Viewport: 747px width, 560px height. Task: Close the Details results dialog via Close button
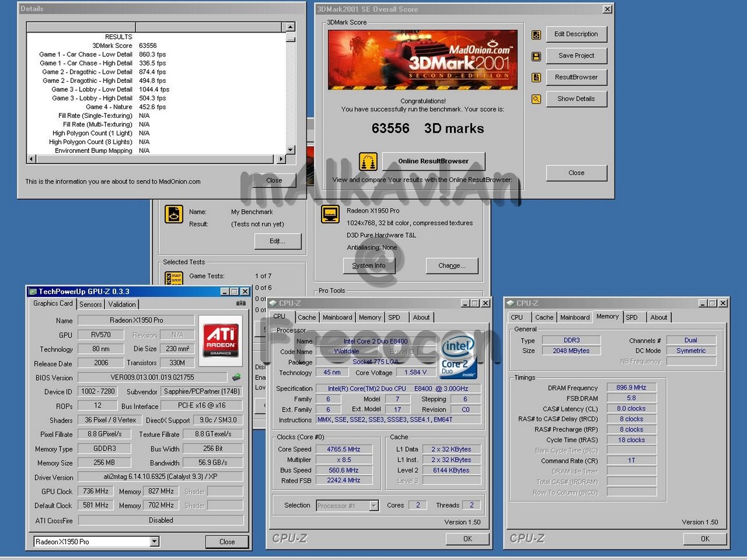(274, 180)
